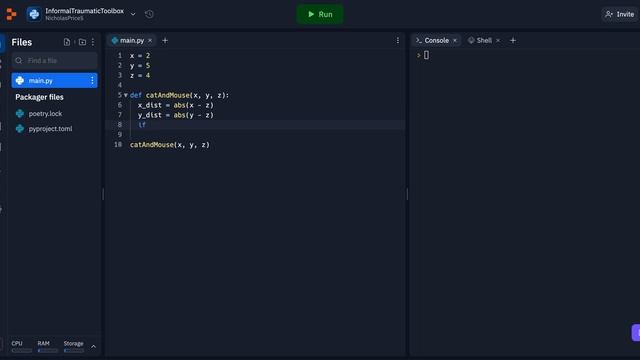
Task: Place cursor on the if line 8
Action: 142,125
